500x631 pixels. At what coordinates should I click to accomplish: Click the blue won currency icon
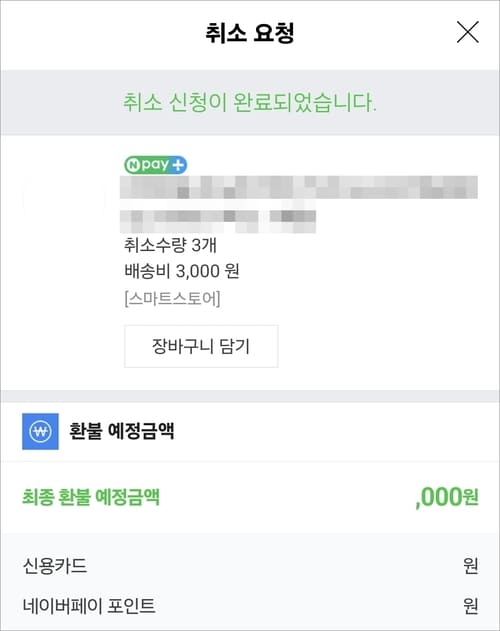40,431
